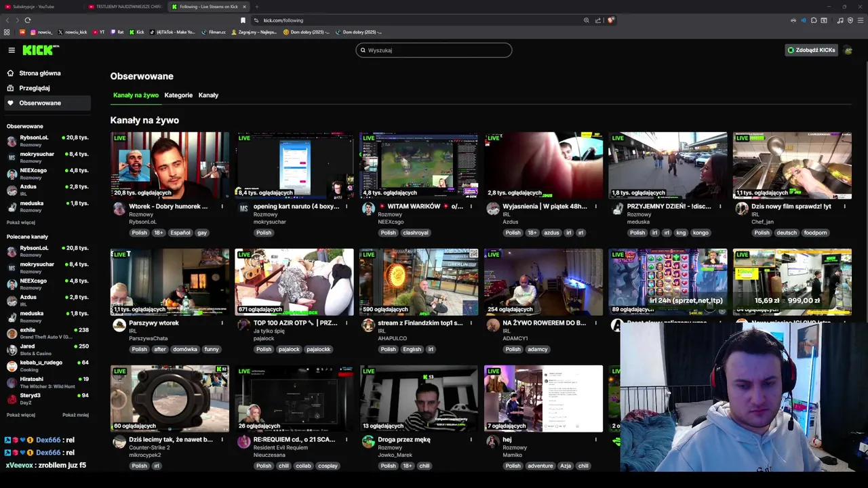Click exhlie in the recommended channels list
Viewport: 868px width, 488px height.
(x=47, y=332)
